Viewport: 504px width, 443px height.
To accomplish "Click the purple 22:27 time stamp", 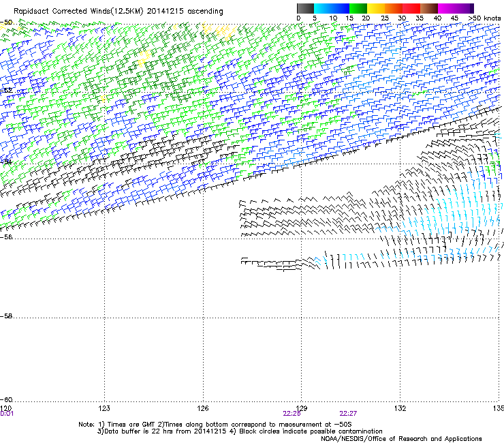I will (348, 414).
